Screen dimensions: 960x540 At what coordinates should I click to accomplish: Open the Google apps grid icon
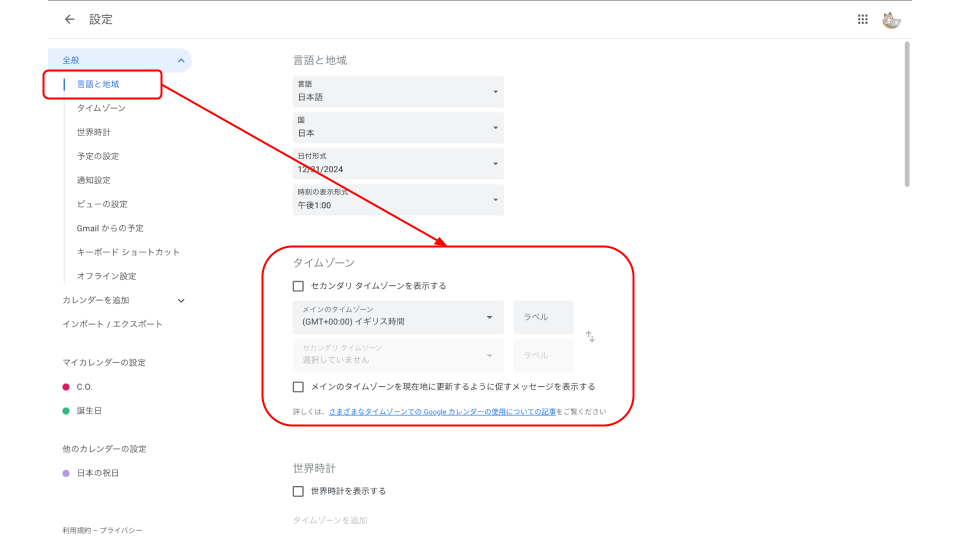pyautogui.click(x=862, y=19)
